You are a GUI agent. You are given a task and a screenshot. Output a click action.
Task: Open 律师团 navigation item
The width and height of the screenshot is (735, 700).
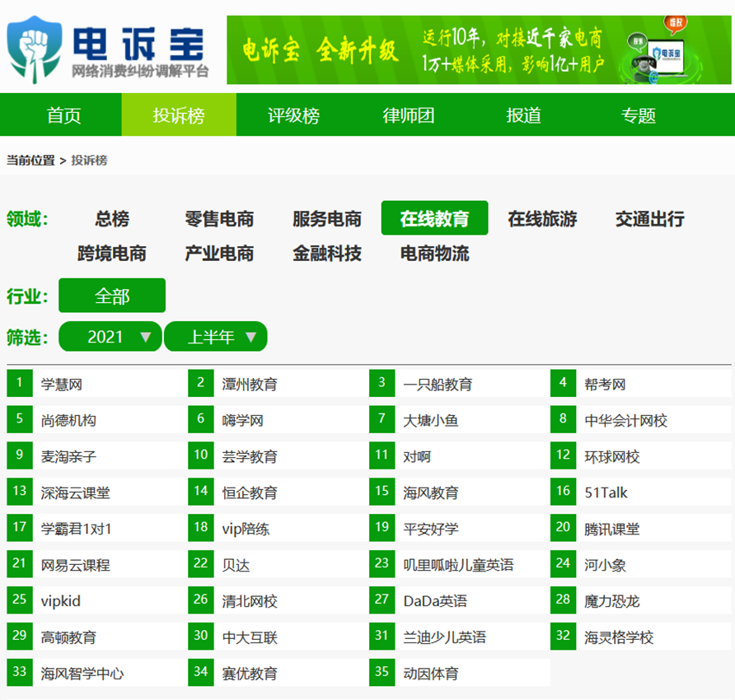(x=408, y=115)
